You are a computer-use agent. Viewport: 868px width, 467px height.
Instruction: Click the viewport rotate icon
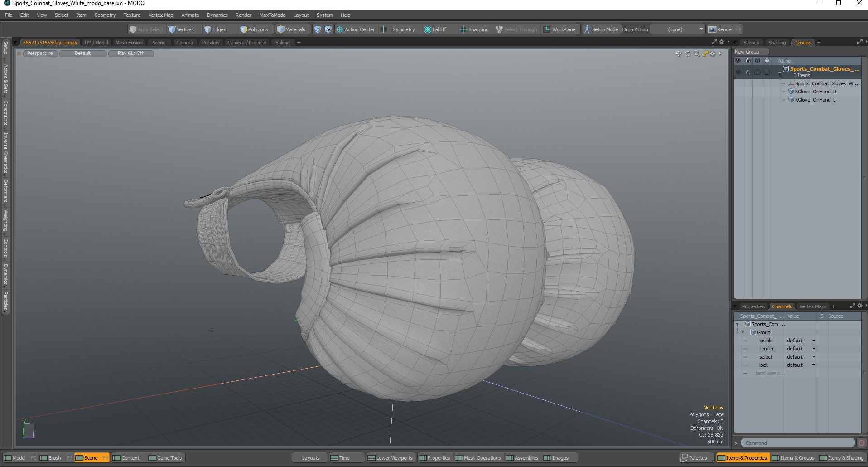click(687, 54)
